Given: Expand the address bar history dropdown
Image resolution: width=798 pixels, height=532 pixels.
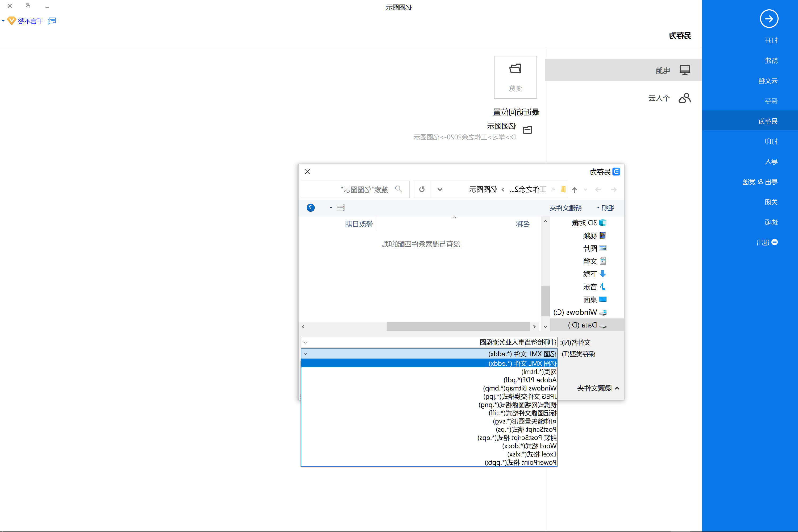Looking at the screenshot, I should point(440,189).
